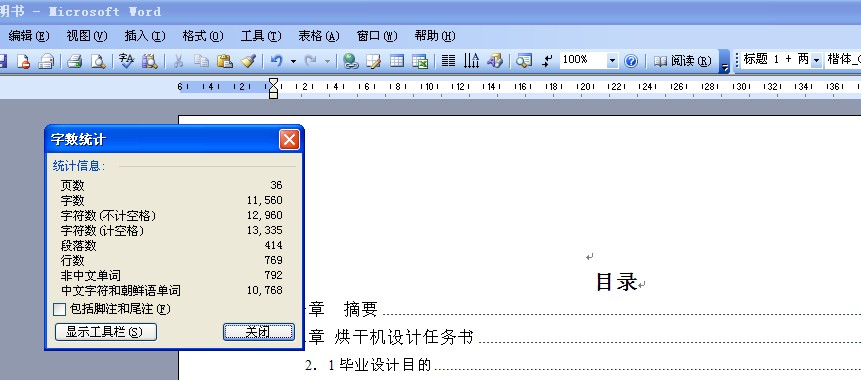Viewport: 861px width, 380px height.
Task: Toggle the Drawing toolbar icon
Action: [495, 60]
